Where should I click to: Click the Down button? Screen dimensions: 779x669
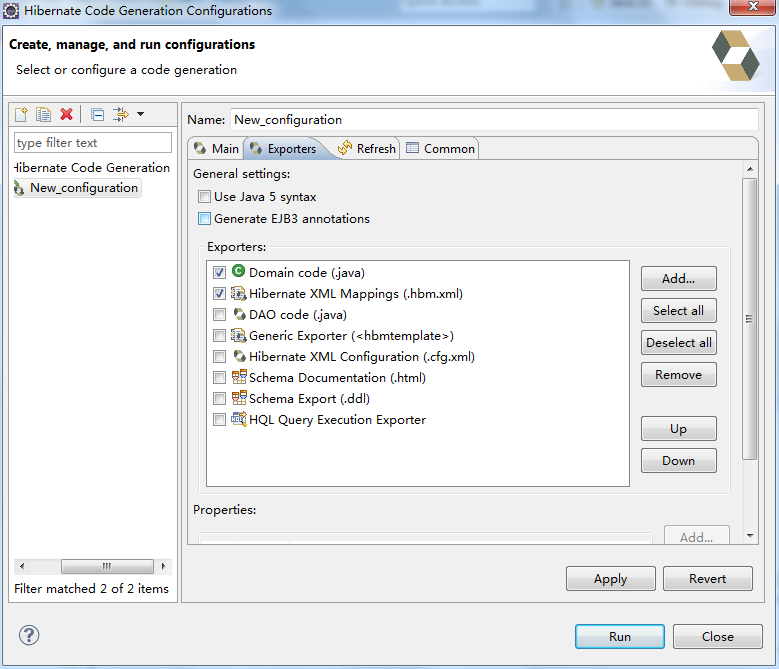coord(679,460)
